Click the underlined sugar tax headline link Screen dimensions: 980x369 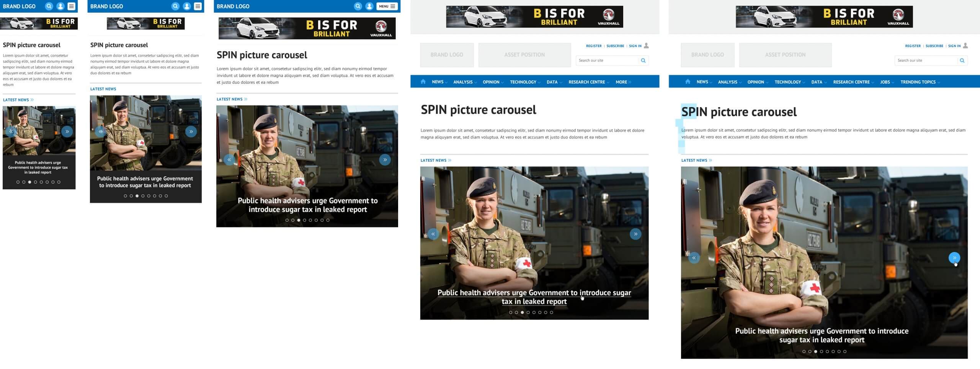(x=534, y=297)
